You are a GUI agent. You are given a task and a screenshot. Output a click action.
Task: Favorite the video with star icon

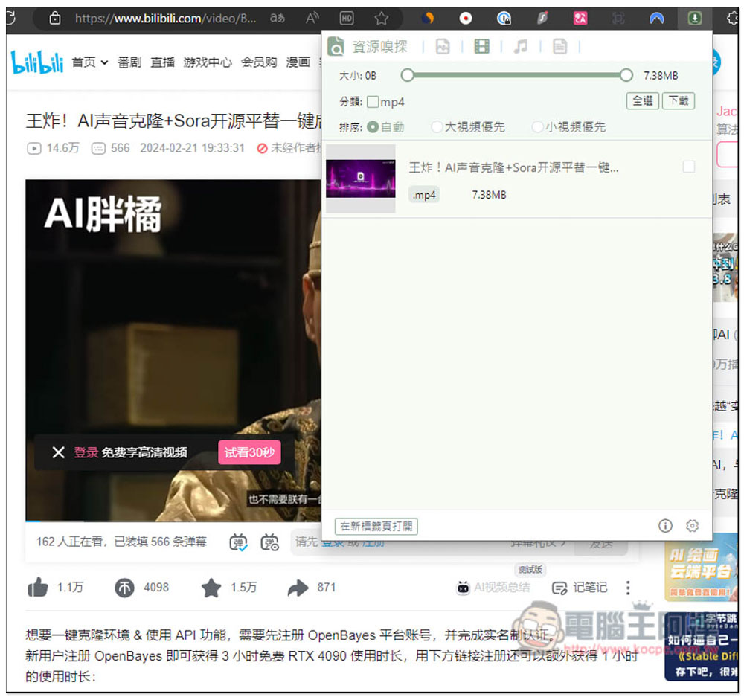211,588
